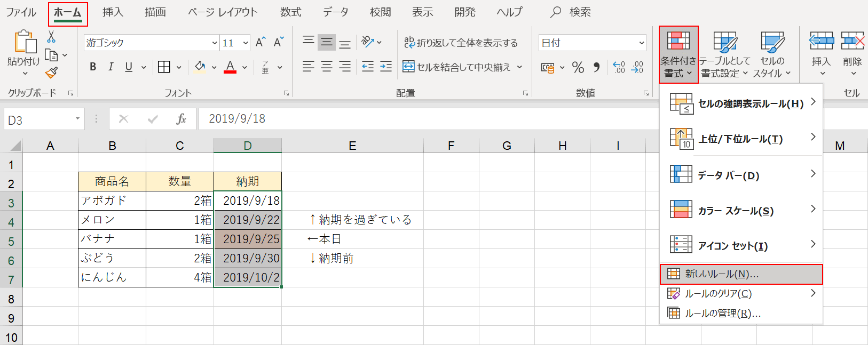This screenshot has width=868, height=345.
Task: Click increase decimal places icon
Action: [619, 67]
